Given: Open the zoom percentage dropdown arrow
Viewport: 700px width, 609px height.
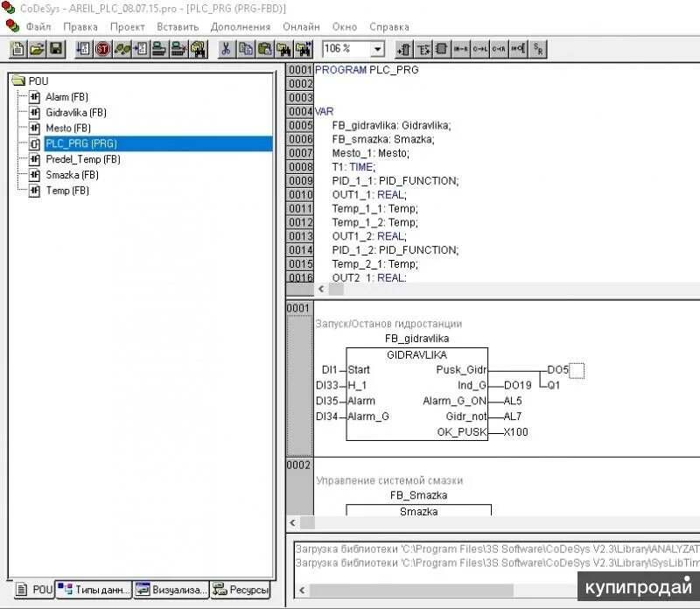Looking at the screenshot, I should tap(378, 49).
